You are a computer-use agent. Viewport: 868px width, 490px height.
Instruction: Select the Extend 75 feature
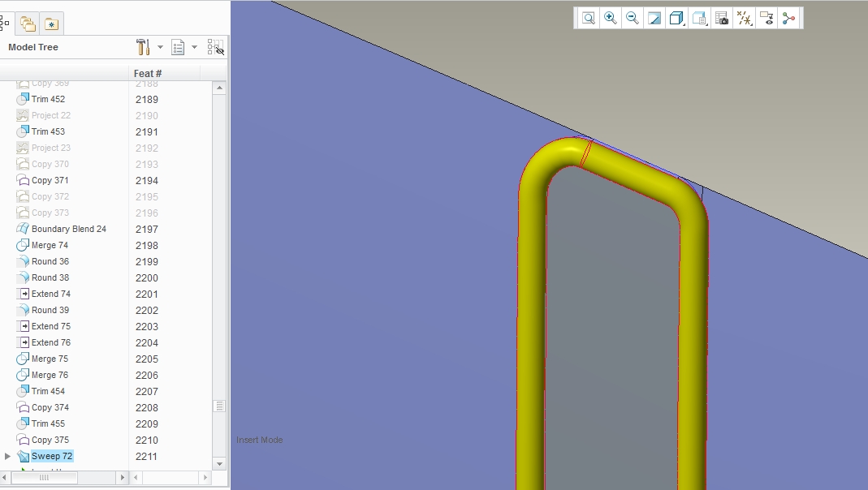click(51, 326)
